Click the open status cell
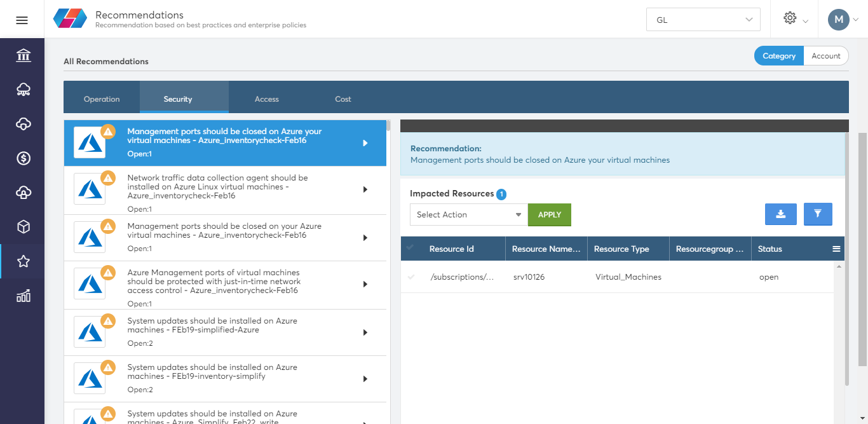868x424 pixels. tap(769, 277)
